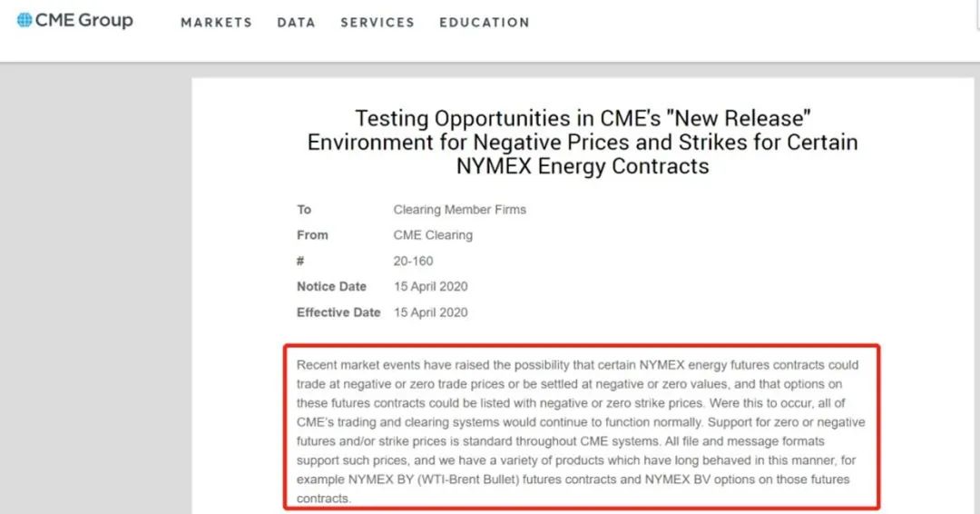Click the '#' notice number label

click(300, 261)
